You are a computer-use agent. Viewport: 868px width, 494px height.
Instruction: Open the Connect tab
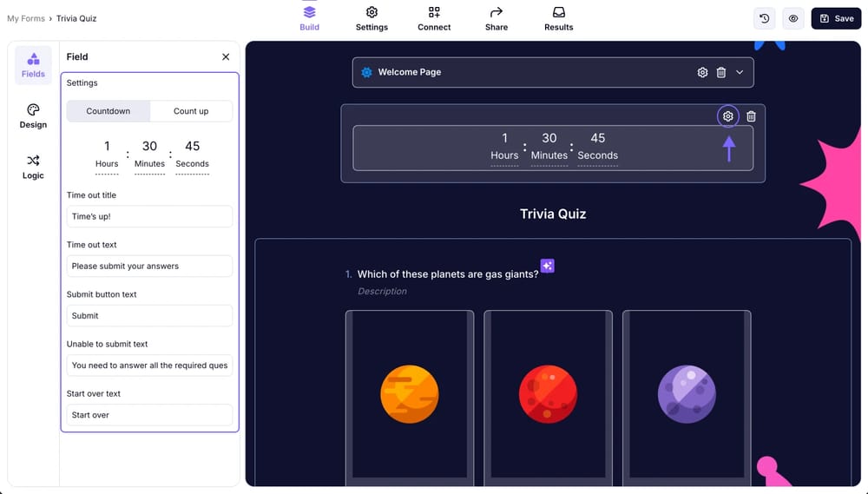pos(434,18)
